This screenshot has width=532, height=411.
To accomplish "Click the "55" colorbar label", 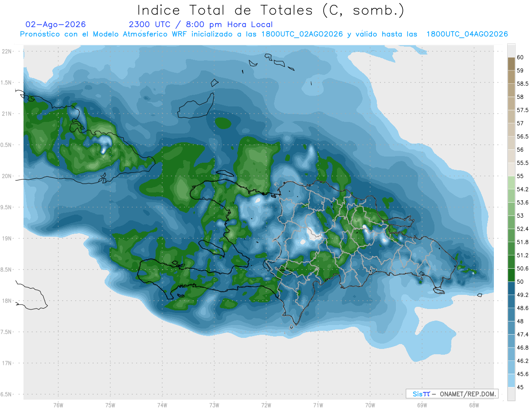I will [520, 176].
